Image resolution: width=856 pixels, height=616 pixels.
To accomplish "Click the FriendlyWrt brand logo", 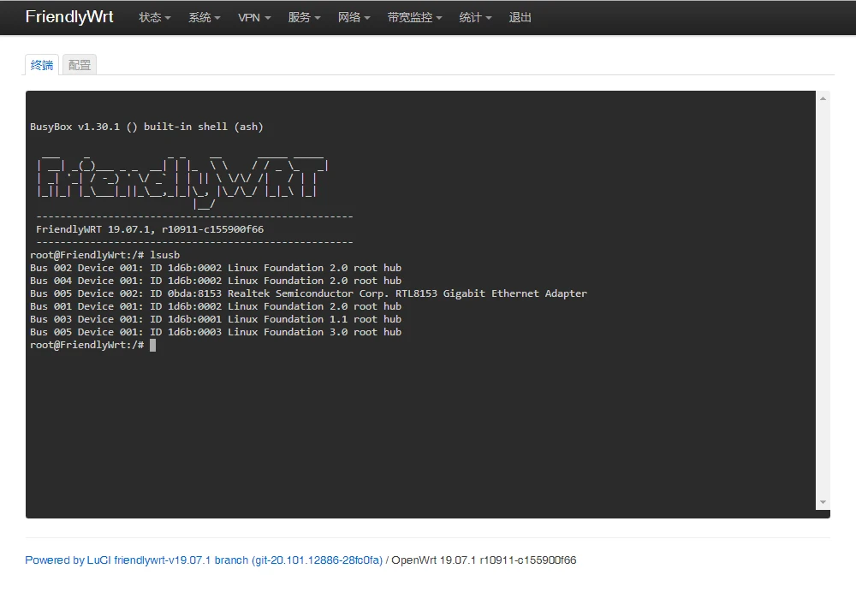I will tap(69, 17).
